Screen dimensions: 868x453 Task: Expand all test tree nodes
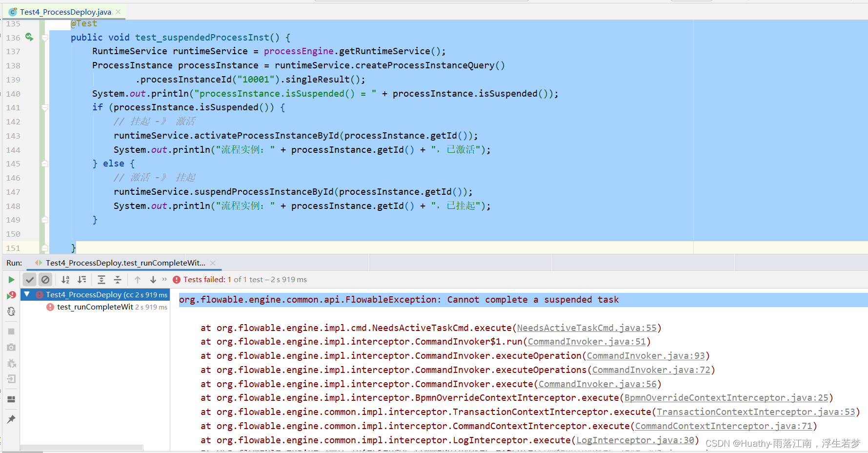[101, 280]
